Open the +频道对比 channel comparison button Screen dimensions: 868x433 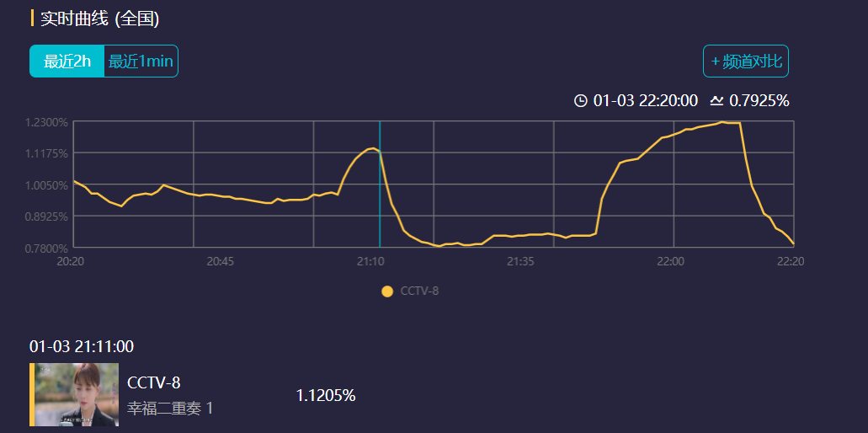746,61
